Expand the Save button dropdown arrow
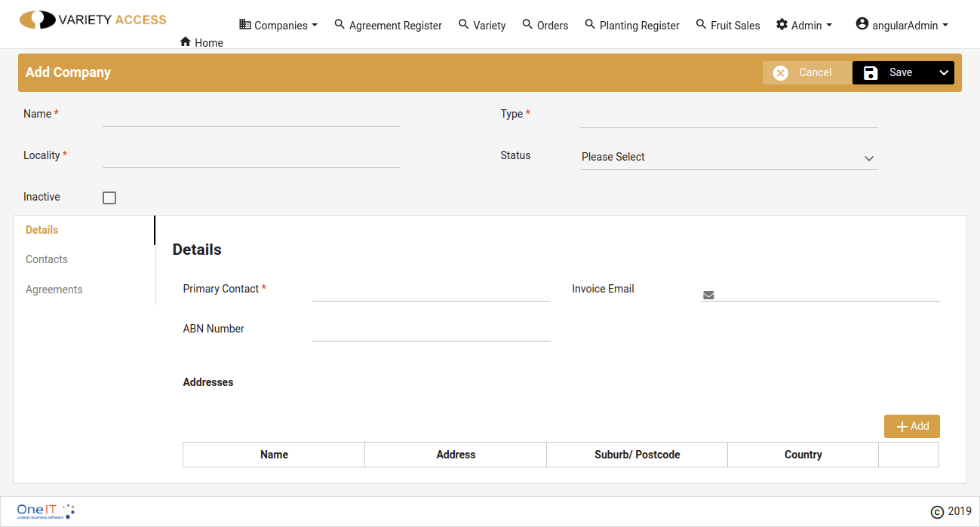Screen dimensions: 980x527 944,72
